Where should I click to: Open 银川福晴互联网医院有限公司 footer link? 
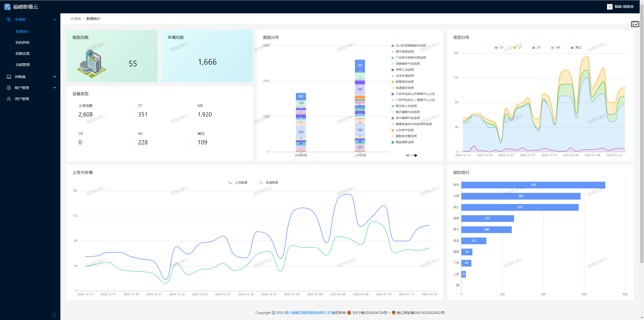click(308, 313)
